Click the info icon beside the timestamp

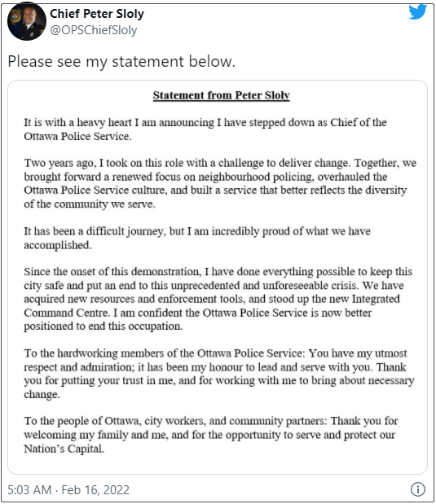(417, 489)
